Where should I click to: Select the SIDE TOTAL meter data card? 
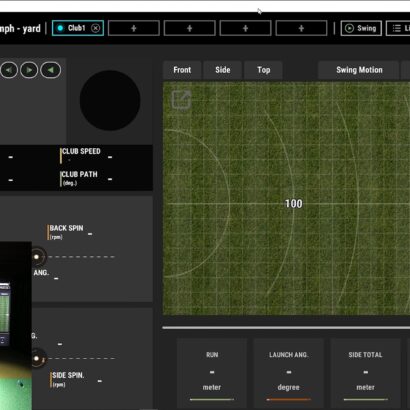point(365,372)
